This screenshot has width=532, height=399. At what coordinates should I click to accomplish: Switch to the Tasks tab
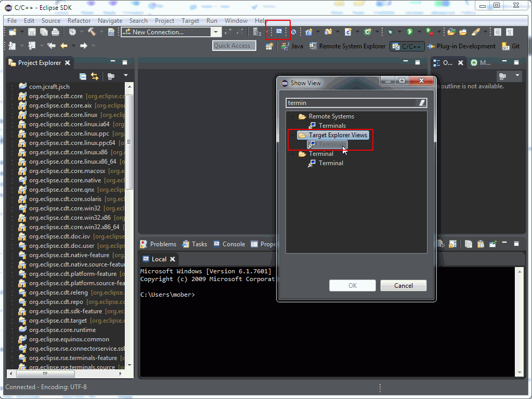coord(194,244)
